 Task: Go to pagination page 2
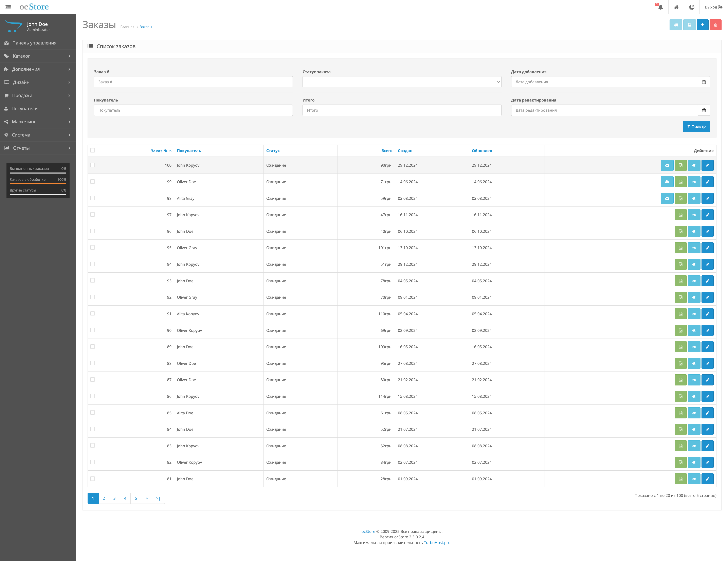(x=104, y=498)
